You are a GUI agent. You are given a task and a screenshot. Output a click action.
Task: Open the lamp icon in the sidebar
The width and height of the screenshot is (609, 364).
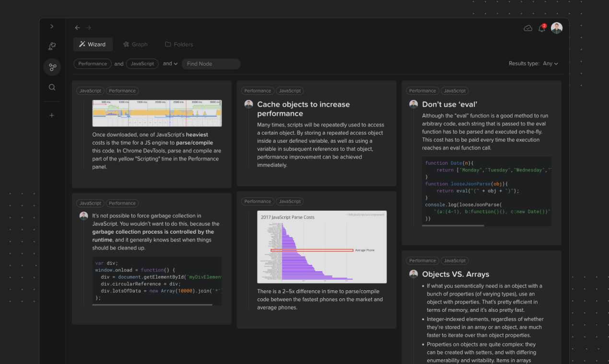coord(52,46)
